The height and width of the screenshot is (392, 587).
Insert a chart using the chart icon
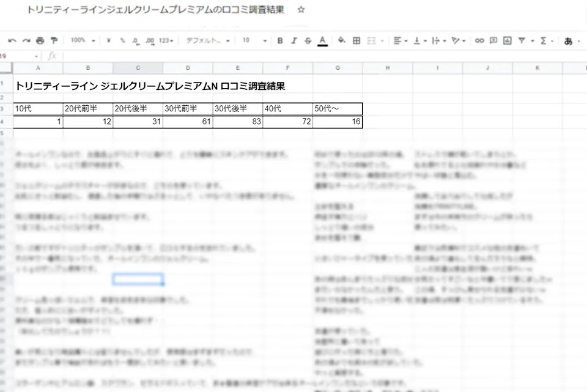[x=508, y=40]
